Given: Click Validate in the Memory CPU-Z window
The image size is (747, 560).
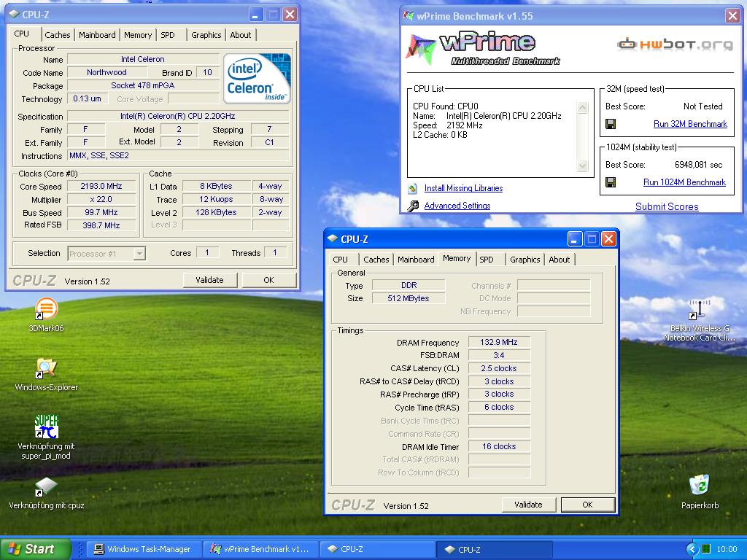Looking at the screenshot, I should pos(528,505).
